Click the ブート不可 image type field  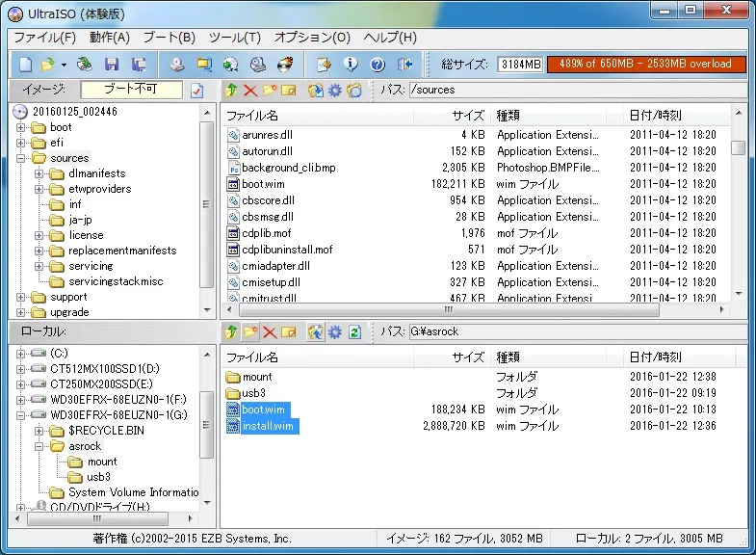tap(131, 90)
